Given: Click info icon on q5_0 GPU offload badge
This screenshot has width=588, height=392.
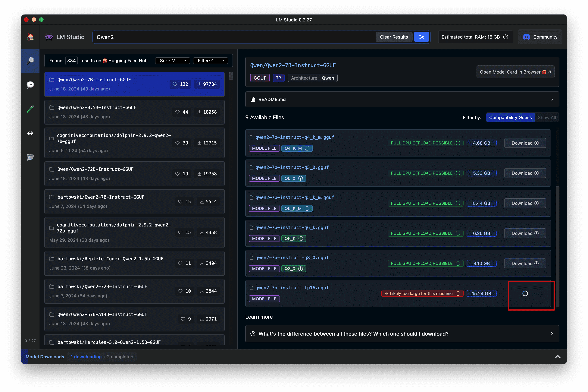Looking at the screenshot, I should coord(458,173).
